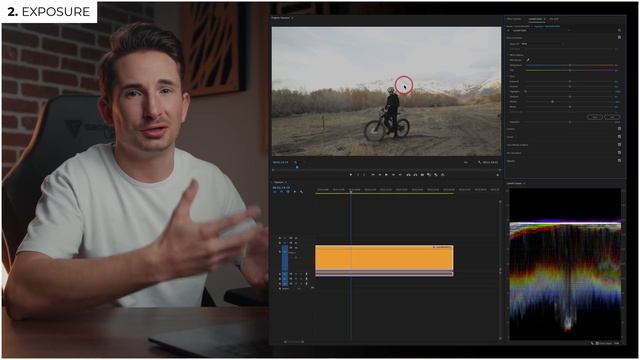This screenshot has width=640, height=360.
Task: Expand the Creative section in Lumetri
Action: pyautogui.click(x=511, y=129)
